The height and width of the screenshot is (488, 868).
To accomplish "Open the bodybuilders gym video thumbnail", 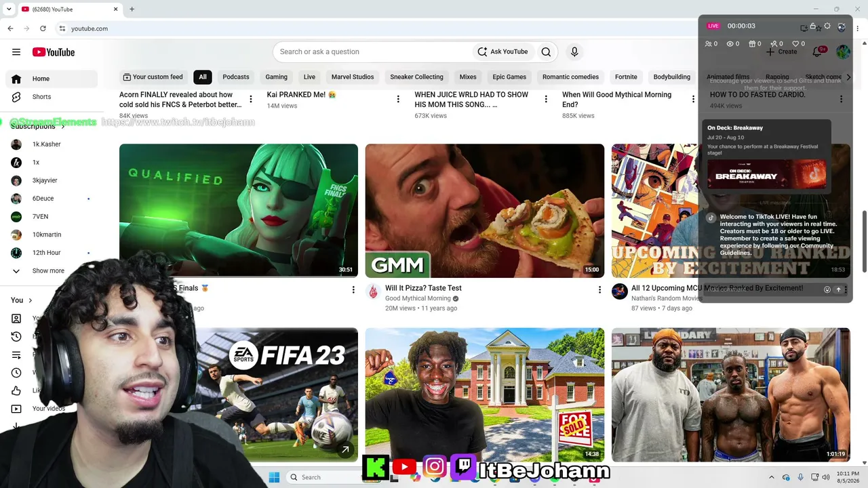I will coord(731,394).
